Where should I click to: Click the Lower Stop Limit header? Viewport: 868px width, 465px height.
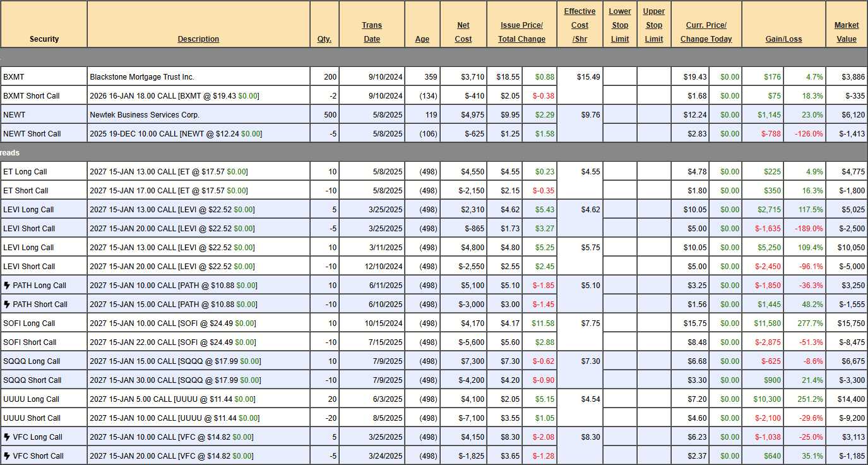[620, 25]
